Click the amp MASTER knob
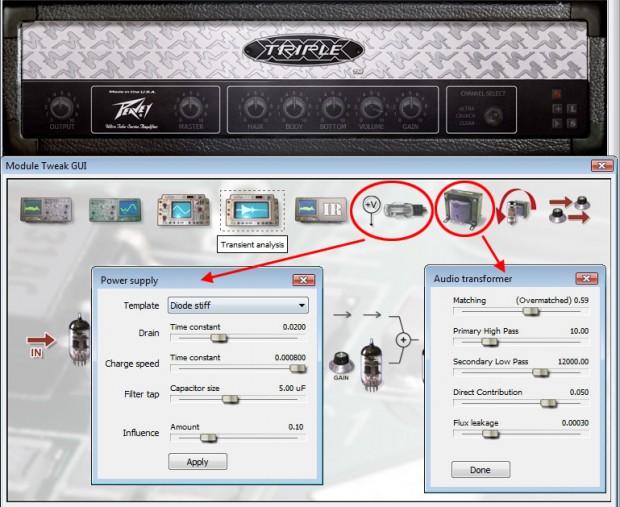Viewport: 620px width, 507px height. click(187, 108)
